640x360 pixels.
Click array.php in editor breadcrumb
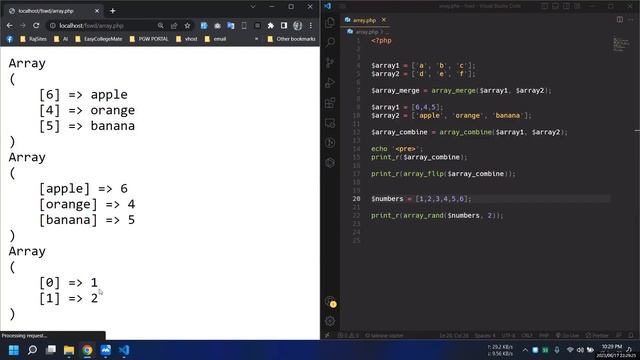(x=367, y=31)
